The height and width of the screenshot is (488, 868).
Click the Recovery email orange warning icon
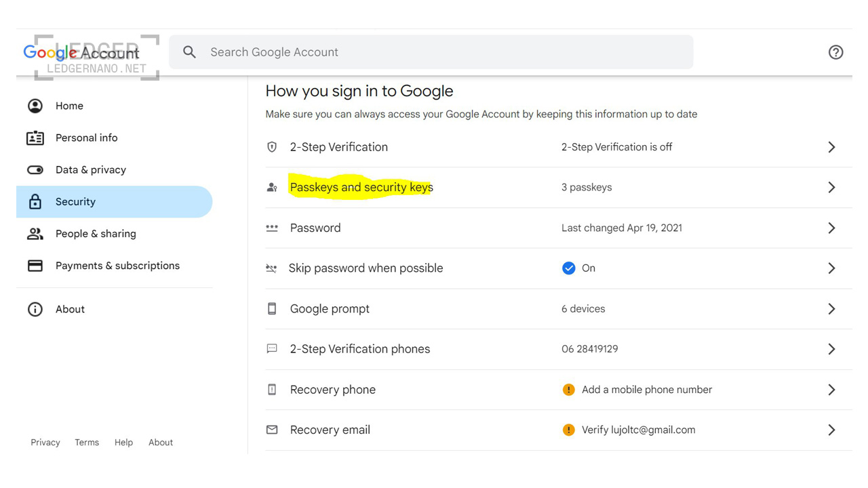[x=569, y=430]
